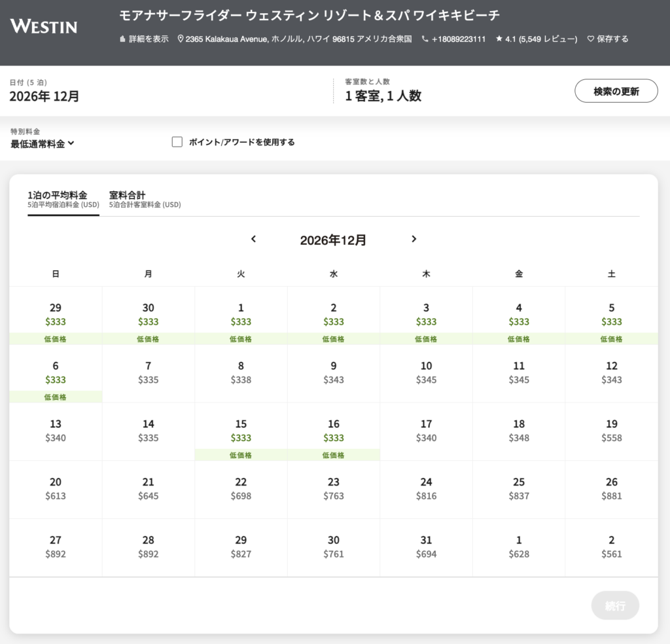Click the Westin logo
The image size is (670, 644).
(44, 26)
